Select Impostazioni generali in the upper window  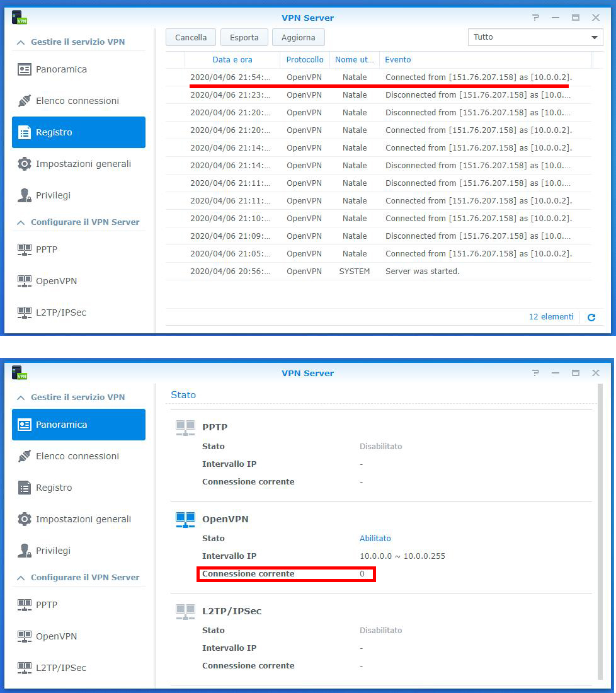tap(79, 164)
